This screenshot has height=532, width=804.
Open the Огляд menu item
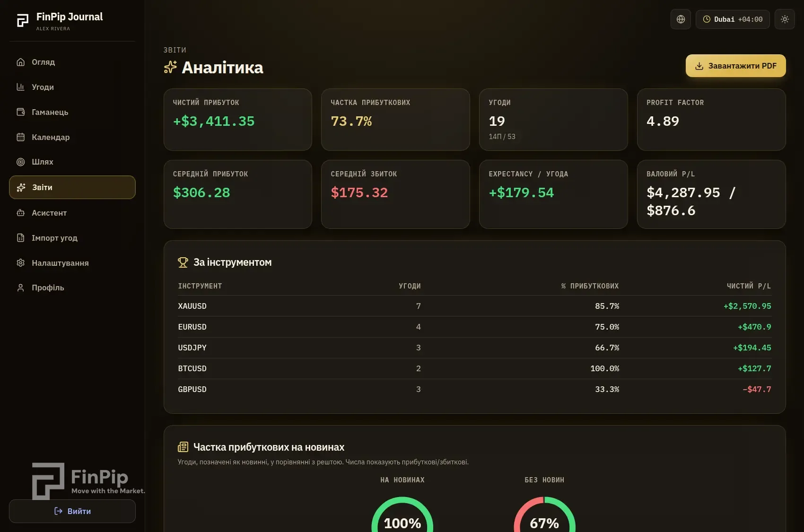click(72, 62)
